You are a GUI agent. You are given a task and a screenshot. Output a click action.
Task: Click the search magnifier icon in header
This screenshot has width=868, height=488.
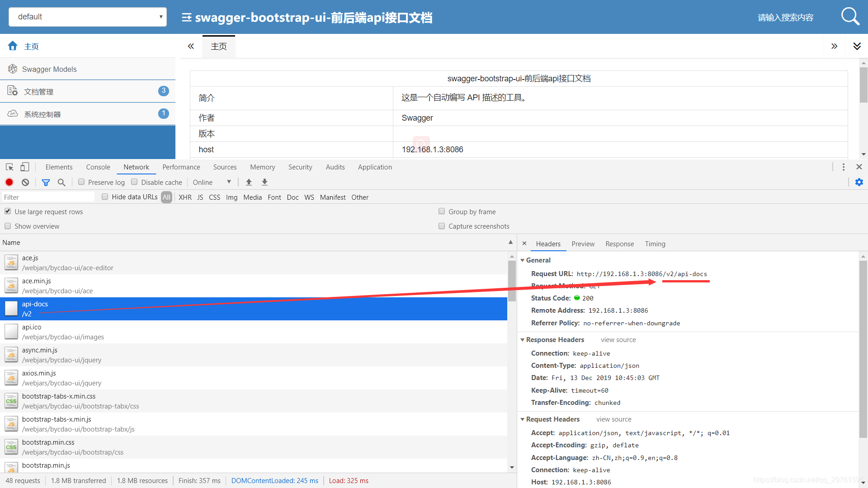(x=850, y=17)
